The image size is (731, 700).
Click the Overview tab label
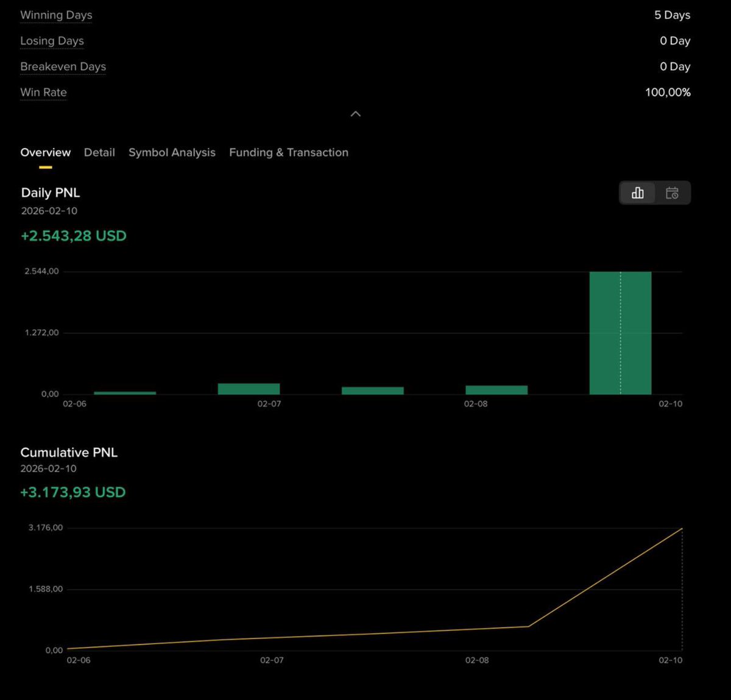coord(45,152)
